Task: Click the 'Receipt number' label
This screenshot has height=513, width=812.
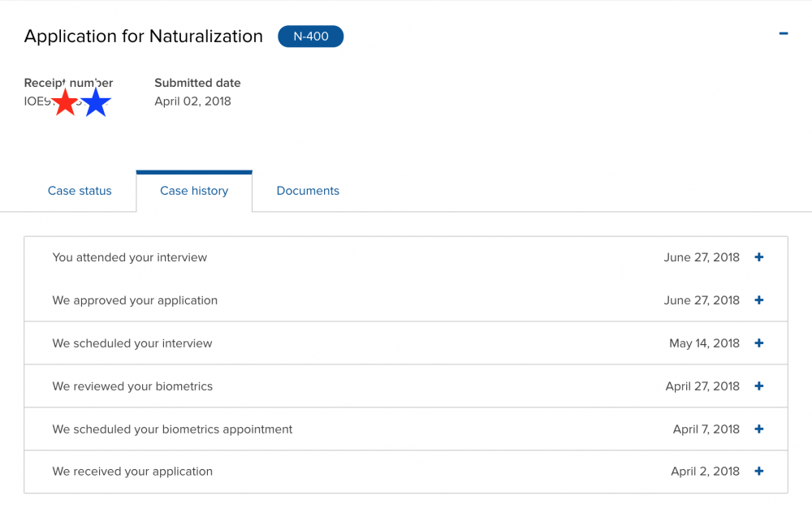Action: click(x=68, y=83)
